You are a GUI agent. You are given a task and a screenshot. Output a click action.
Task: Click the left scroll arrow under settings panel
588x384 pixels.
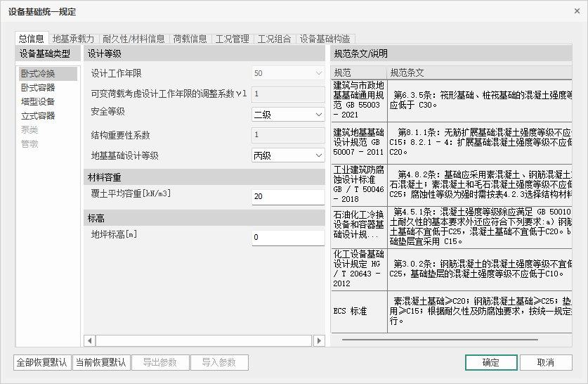tap(89, 340)
